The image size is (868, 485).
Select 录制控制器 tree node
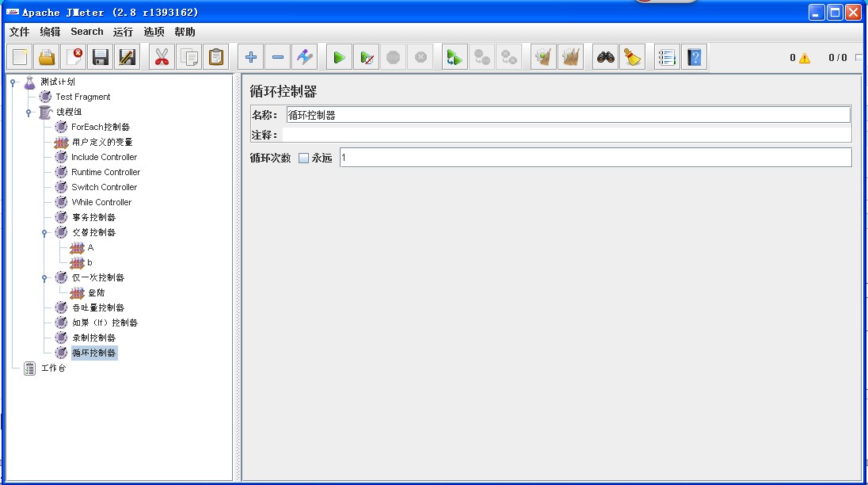click(x=93, y=338)
